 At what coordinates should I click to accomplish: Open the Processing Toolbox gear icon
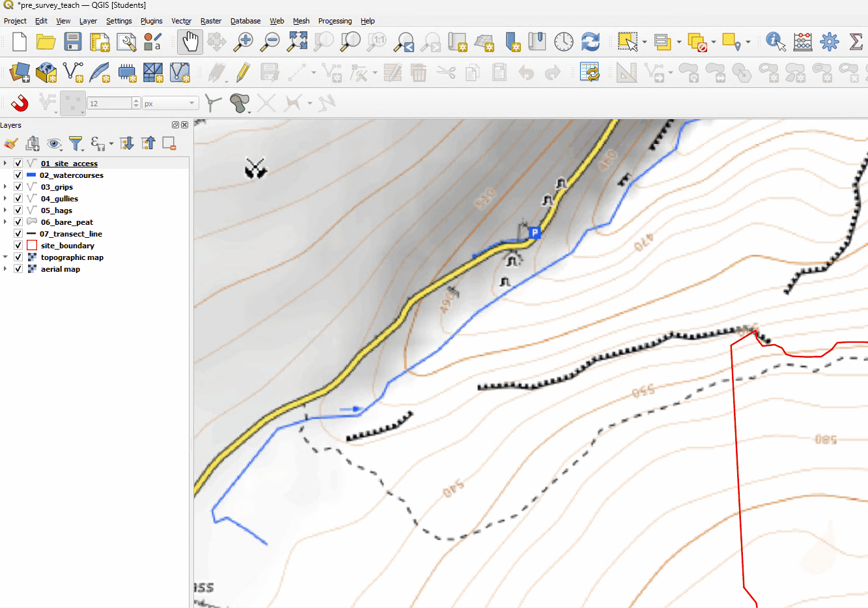pyautogui.click(x=829, y=42)
